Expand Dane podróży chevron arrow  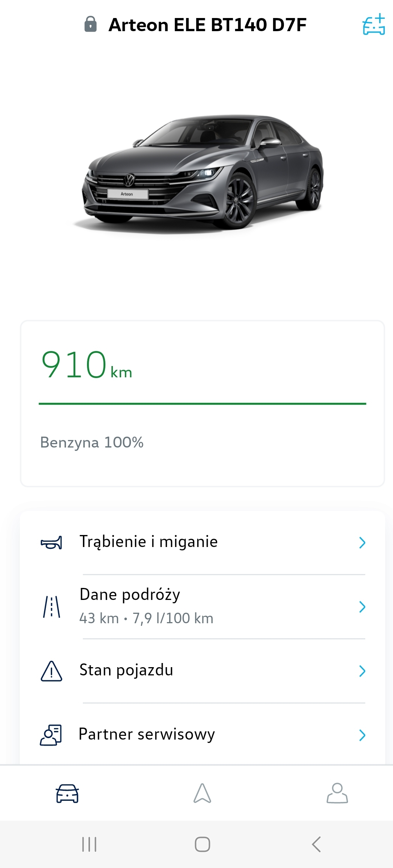point(362,607)
